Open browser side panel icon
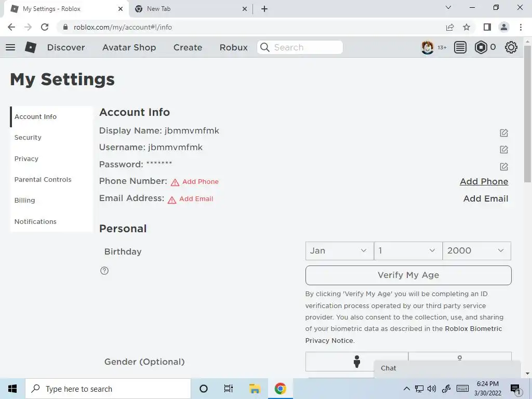Screen dimensions: 532x399 pos(487,27)
